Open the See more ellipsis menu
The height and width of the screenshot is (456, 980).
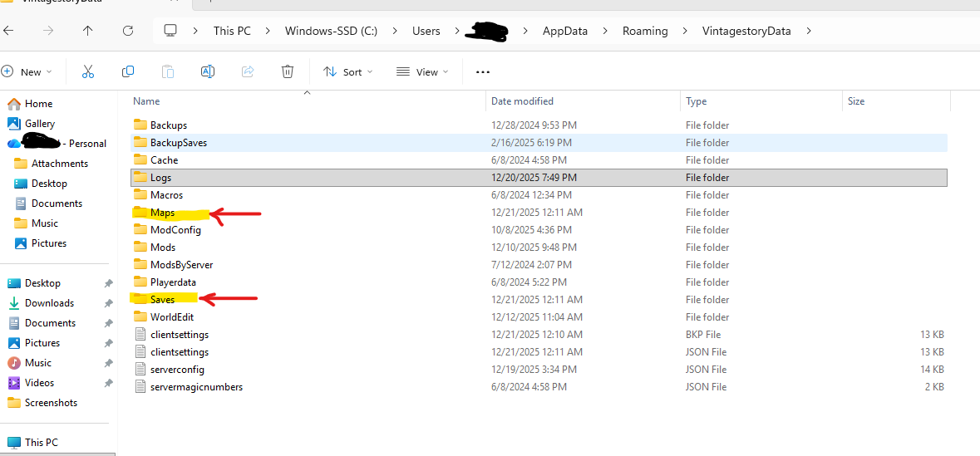pos(482,72)
